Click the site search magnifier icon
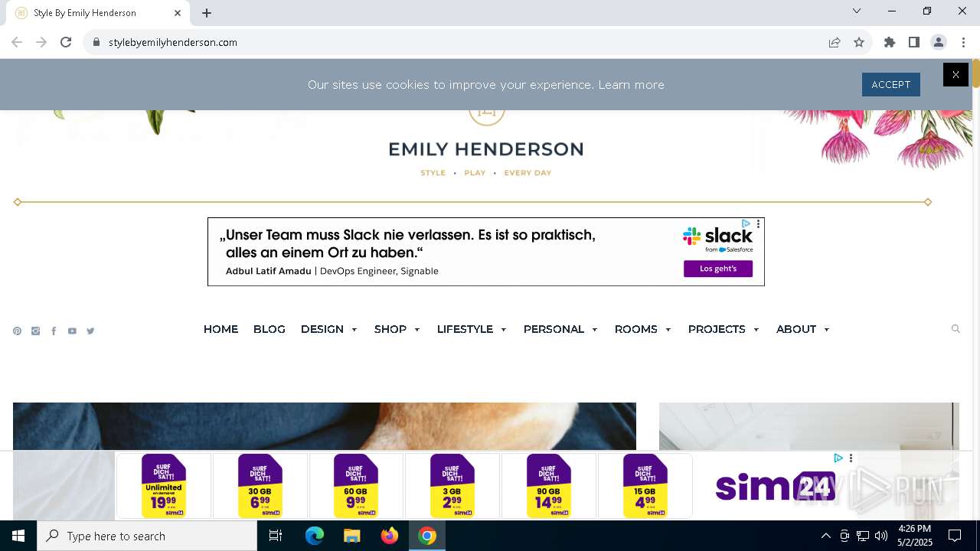Image resolution: width=980 pixels, height=551 pixels. (x=955, y=329)
